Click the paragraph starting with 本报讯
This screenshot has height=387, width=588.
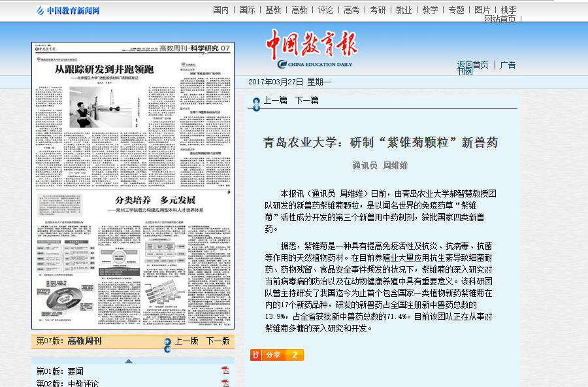pos(381,211)
